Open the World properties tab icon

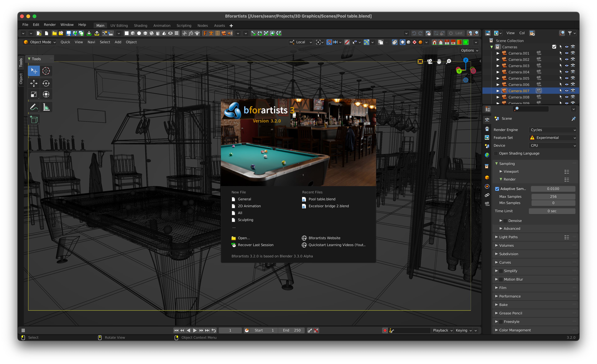tap(487, 155)
